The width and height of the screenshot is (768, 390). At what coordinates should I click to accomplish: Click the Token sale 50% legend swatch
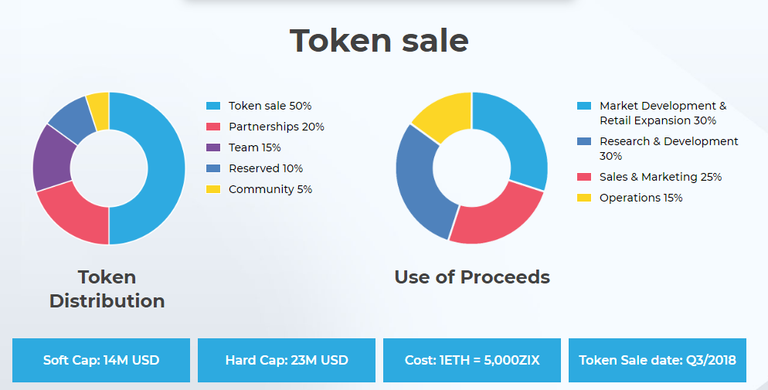[213, 106]
